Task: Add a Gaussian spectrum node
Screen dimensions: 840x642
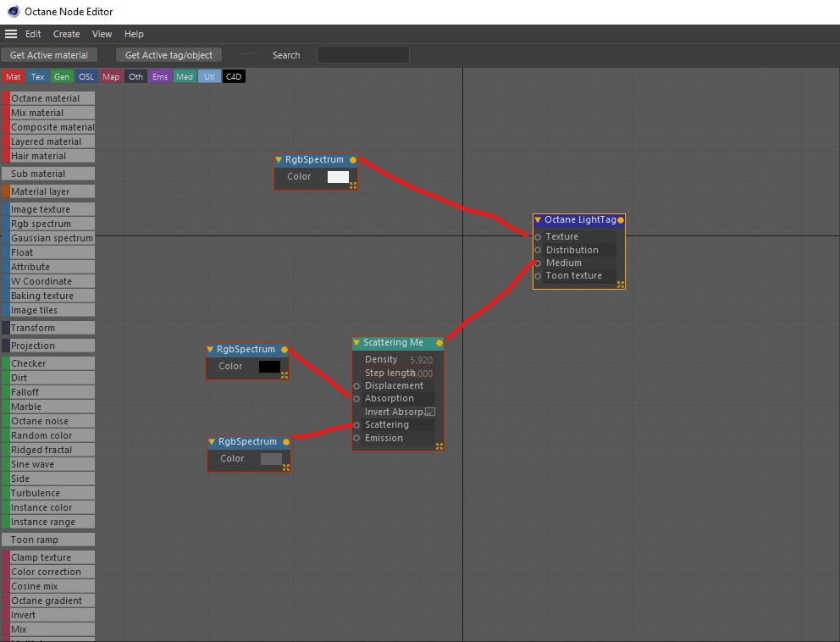Action: tap(48, 238)
